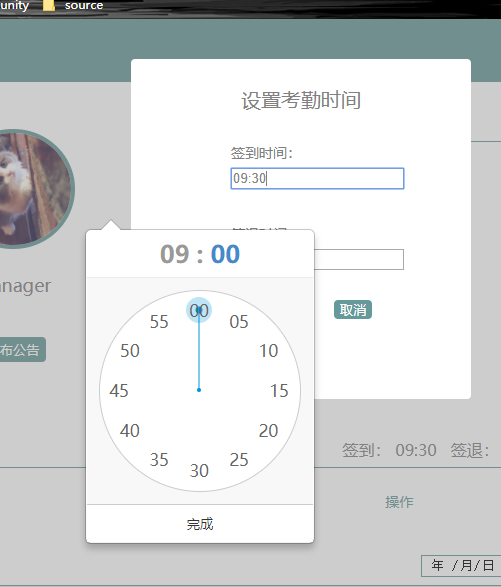
Task: Open the 年/月/日 date field
Action: 461,565
